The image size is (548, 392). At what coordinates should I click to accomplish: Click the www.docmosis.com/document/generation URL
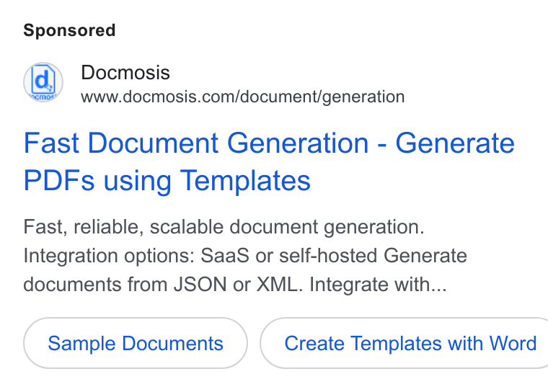coord(242,97)
